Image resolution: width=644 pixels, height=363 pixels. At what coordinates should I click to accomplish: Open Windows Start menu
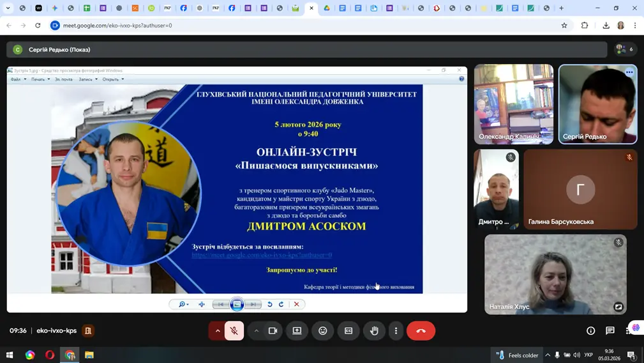[10, 355]
